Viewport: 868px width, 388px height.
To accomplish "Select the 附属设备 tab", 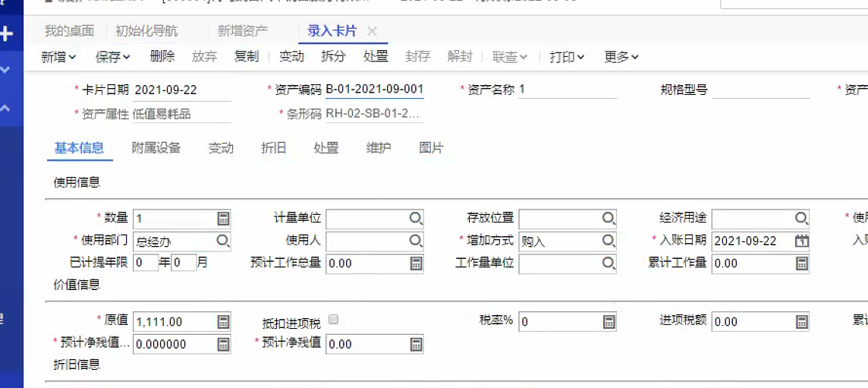I will pyautogui.click(x=156, y=148).
